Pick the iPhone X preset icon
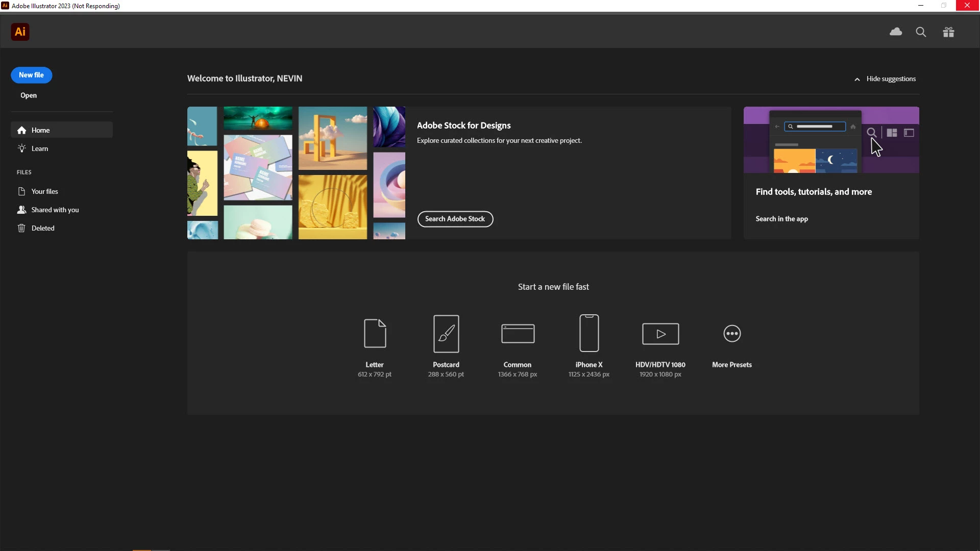Screen dimensions: 980x551 [589, 333]
